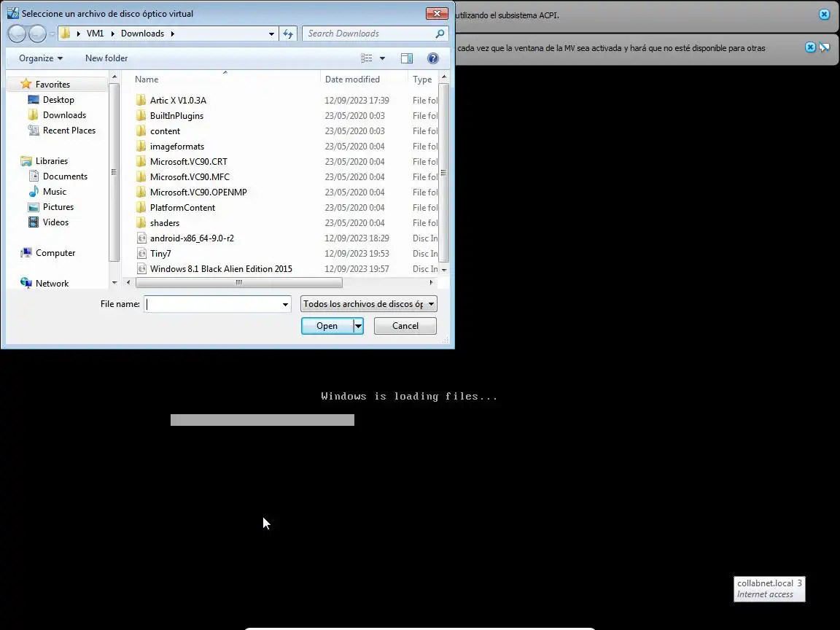Viewport: 840px width, 630px height.
Task: Sort by the Type column header
Action: tap(422, 79)
